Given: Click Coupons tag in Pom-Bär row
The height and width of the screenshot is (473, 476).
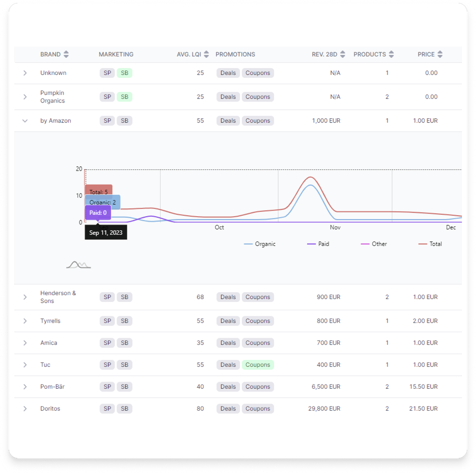Looking at the screenshot, I should pyautogui.click(x=258, y=387).
